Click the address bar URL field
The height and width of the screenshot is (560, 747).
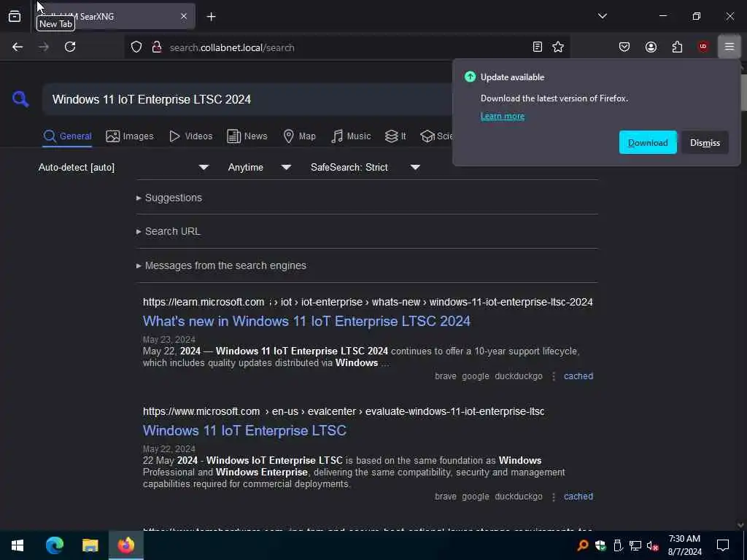tap(348, 47)
